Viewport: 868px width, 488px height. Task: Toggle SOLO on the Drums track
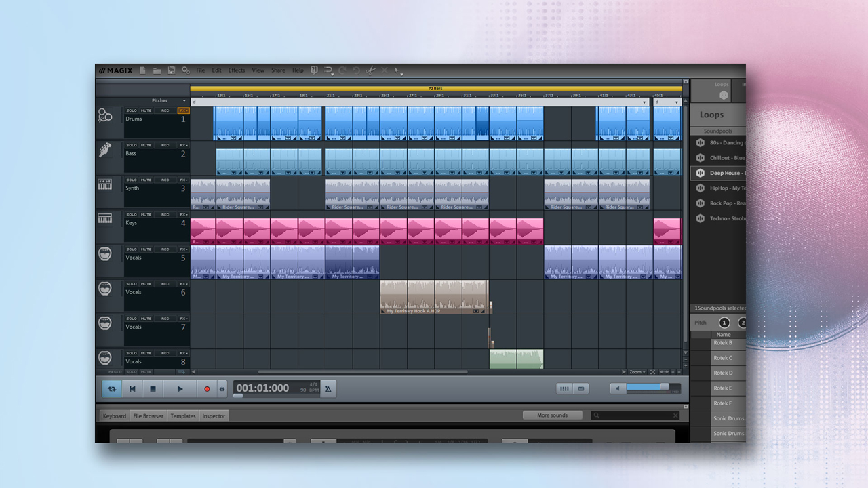(x=132, y=110)
